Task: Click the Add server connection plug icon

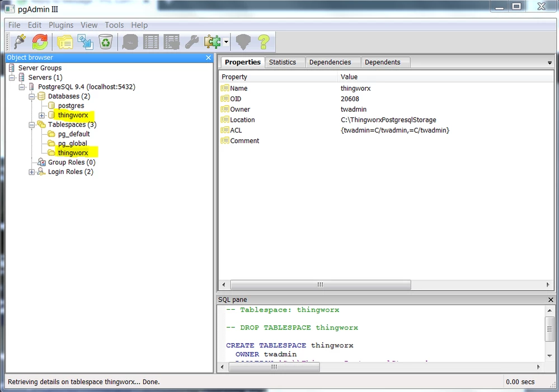Action: pos(20,42)
